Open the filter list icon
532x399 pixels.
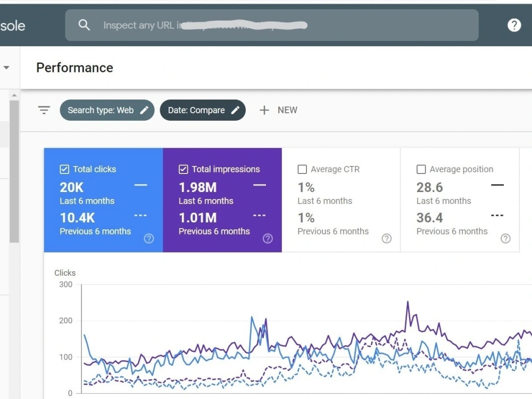(x=44, y=110)
